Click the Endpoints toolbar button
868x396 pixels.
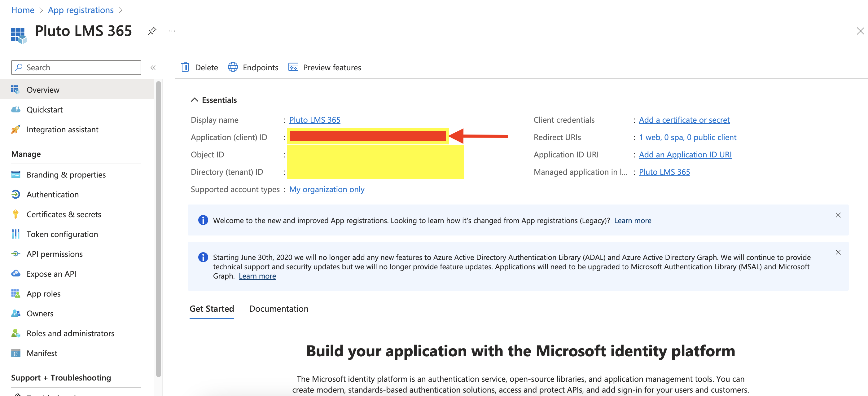[x=253, y=67]
